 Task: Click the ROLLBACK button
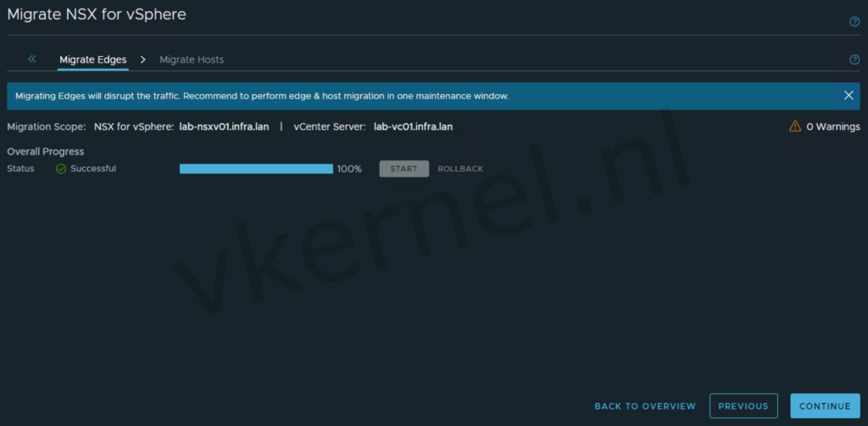click(460, 169)
